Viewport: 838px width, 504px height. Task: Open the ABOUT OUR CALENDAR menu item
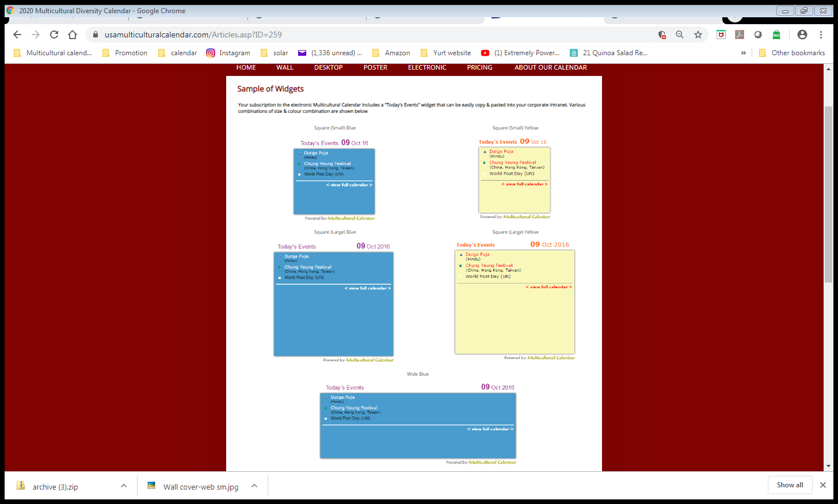click(x=551, y=67)
